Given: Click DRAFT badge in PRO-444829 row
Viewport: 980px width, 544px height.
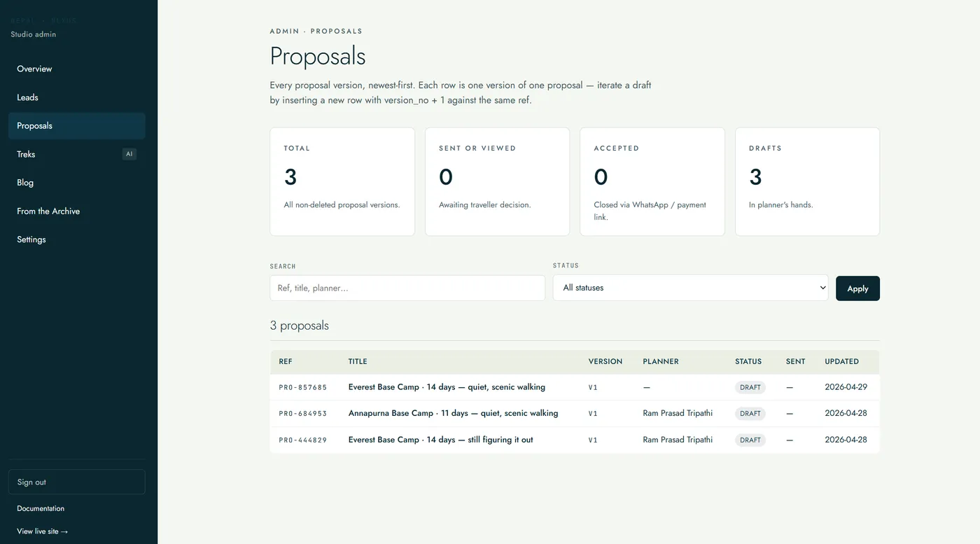Looking at the screenshot, I should pyautogui.click(x=750, y=440).
